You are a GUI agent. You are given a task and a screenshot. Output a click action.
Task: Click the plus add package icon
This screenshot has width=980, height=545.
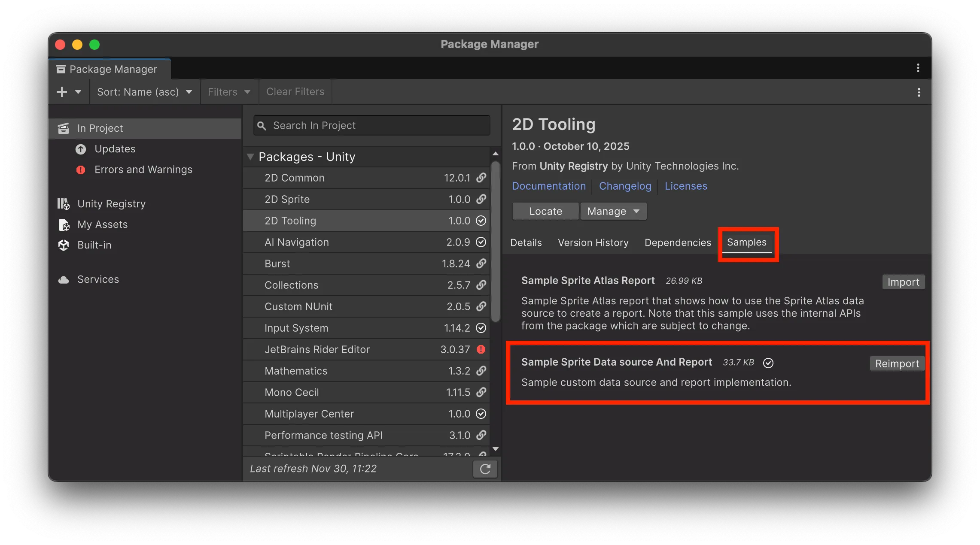(x=62, y=92)
